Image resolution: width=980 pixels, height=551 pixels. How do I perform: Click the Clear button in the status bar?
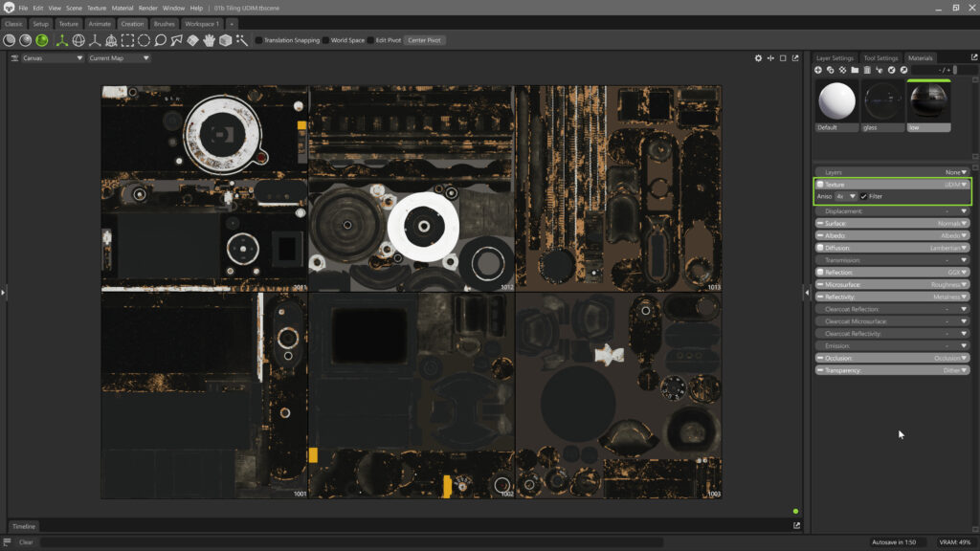pyautogui.click(x=26, y=542)
